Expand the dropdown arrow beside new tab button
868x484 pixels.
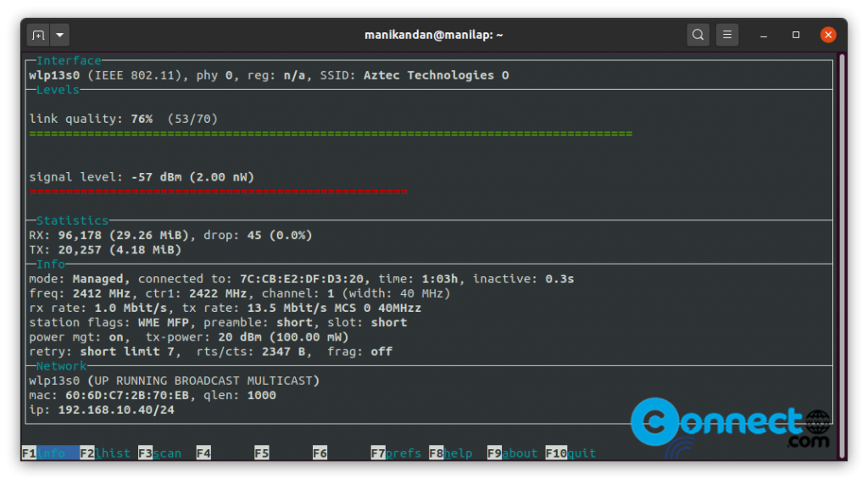click(59, 35)
